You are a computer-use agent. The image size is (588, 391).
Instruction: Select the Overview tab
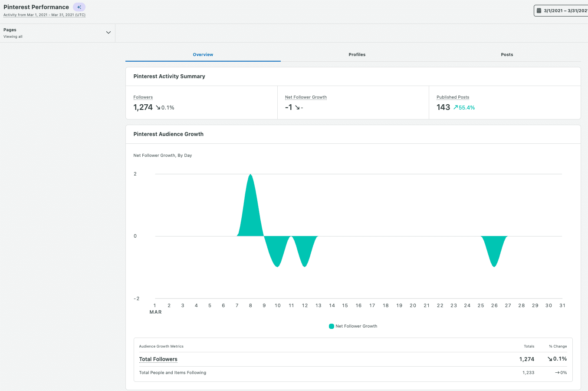pyautogui.click(x=203, y=54)
